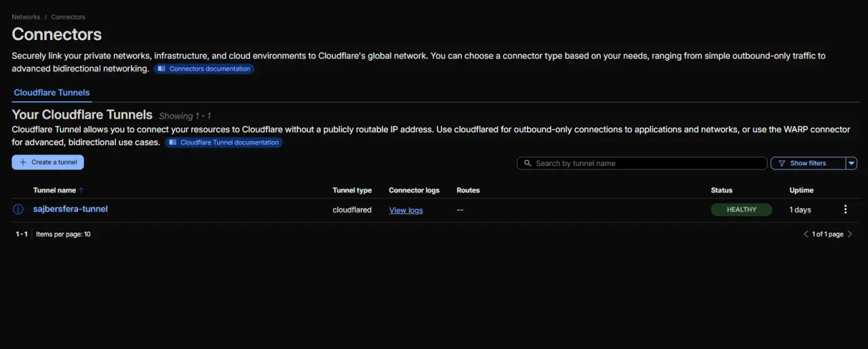Click the 1 days uptime value
Image resolution: width=868 pixels, height=349 pixels.
(x=800, y=210)
